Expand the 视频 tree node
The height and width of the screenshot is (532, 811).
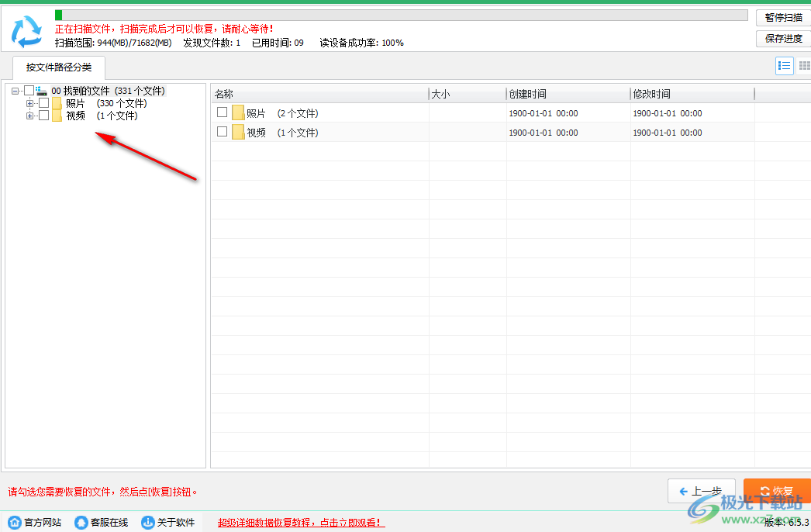[x=29, y=116]
